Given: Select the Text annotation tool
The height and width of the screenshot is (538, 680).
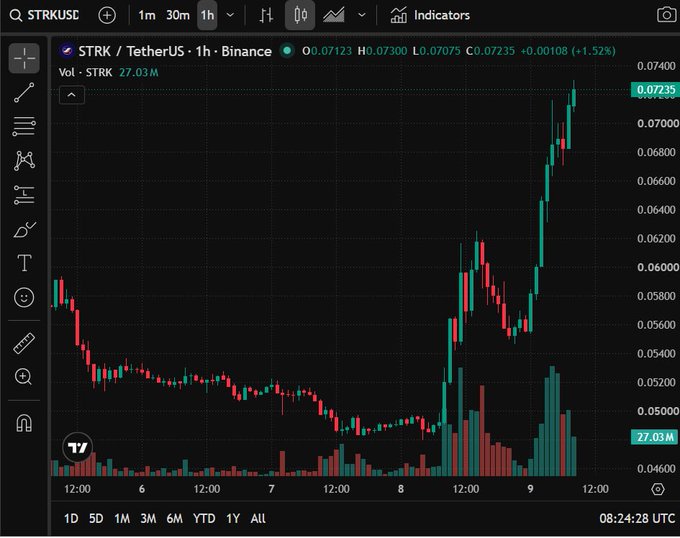Looking at the screenshot, I should pos(24,263).
